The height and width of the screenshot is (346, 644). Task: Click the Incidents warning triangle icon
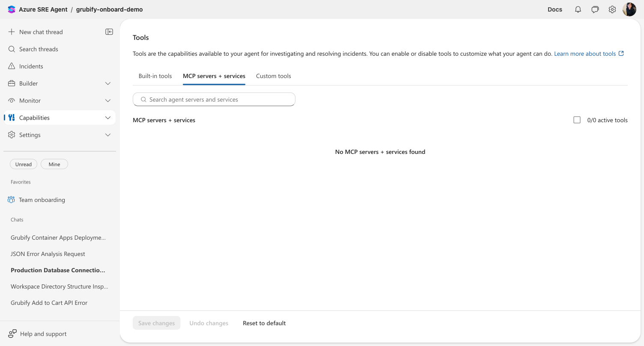(12, 66)
